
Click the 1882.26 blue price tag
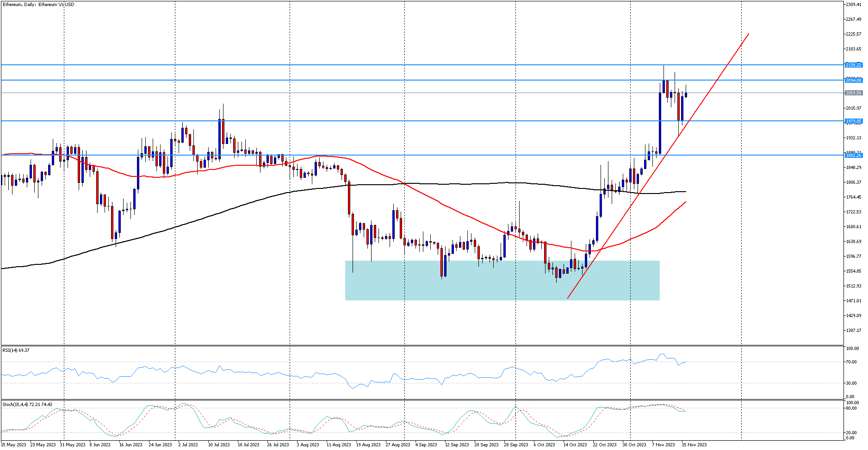coord(854,155)
